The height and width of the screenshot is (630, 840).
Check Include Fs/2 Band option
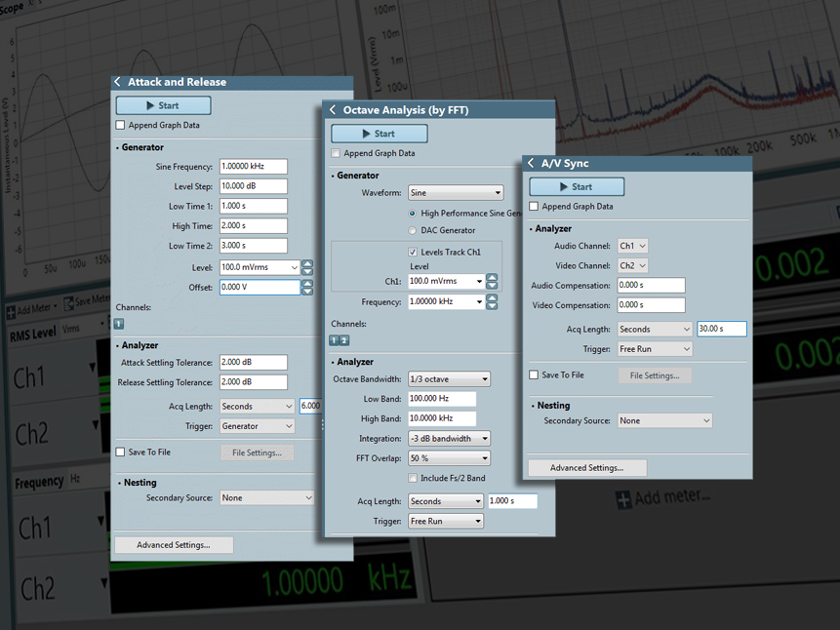(x=414, y=477)
